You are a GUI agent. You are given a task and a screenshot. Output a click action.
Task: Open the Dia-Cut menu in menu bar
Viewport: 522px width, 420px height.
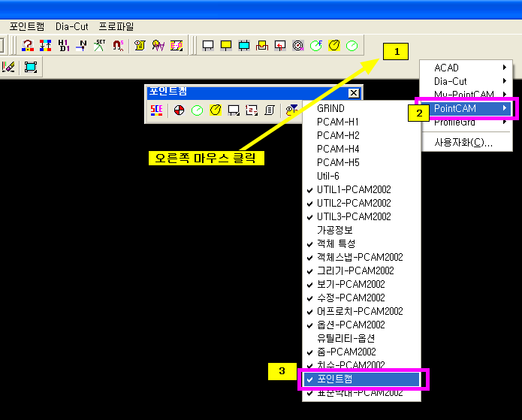[71, 26]
